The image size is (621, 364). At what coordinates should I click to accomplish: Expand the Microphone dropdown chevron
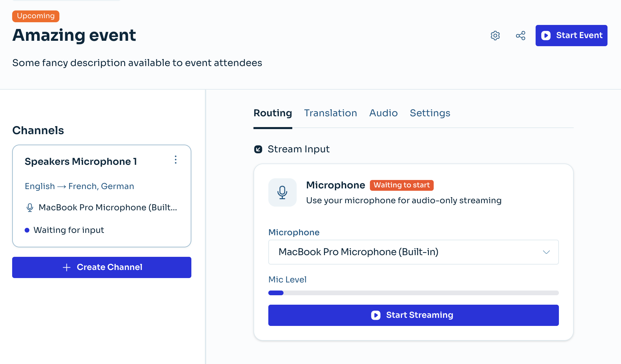coord(546,252)
